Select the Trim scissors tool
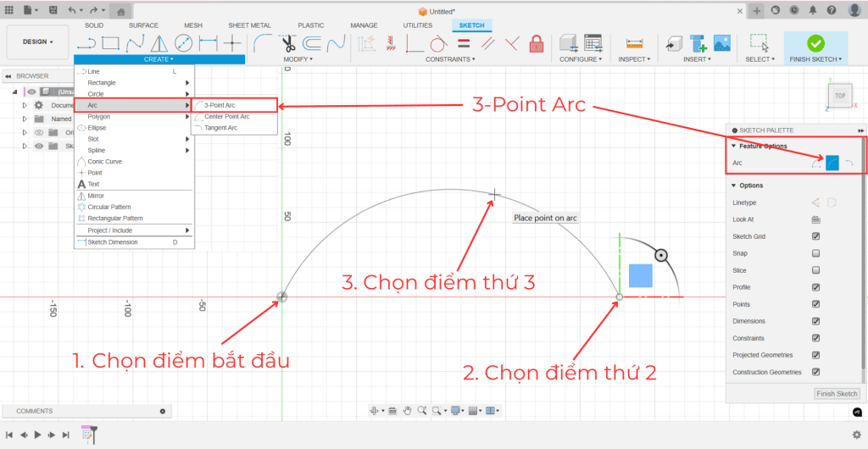 pos(289,42)
